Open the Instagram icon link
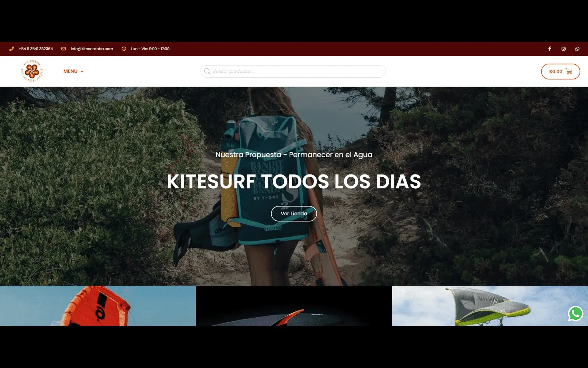 pos(563,49)
